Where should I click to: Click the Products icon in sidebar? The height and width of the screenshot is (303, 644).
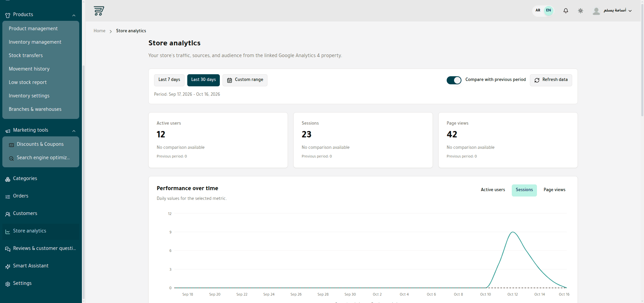[8, 15]
